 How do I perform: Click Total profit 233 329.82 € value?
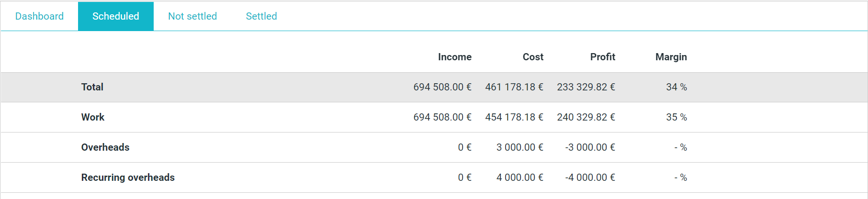click(586, 87)
